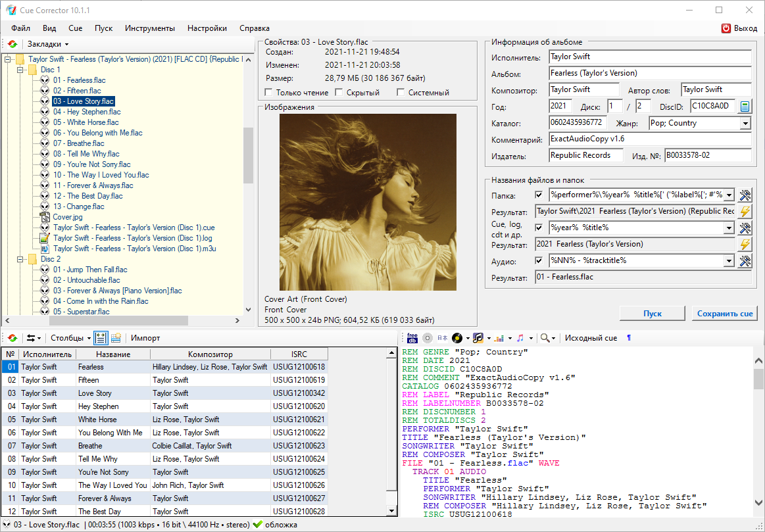The width and height of the screenshot is (765, 532).
Task: Click the Комментарий input field
Action: point(650,139)
